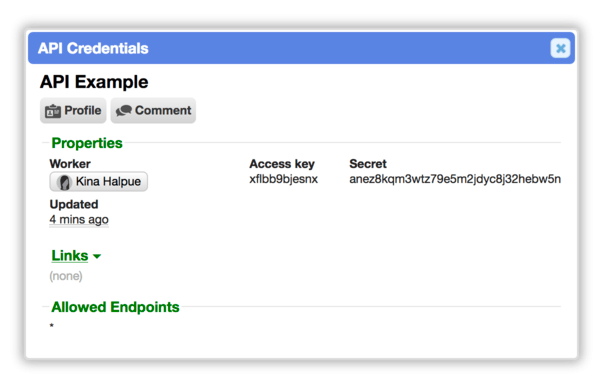The height and width of the screenshot is (381, 604).
Task: Open the worker Kina Halpue chip
Action: (99, 181)
